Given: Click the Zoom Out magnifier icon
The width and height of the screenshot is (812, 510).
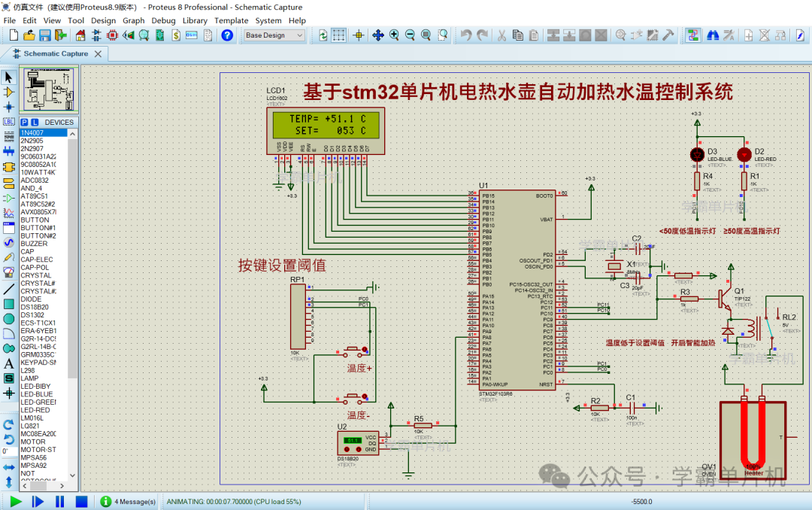Looking at the screenshot, I should (x=411, y=35).
